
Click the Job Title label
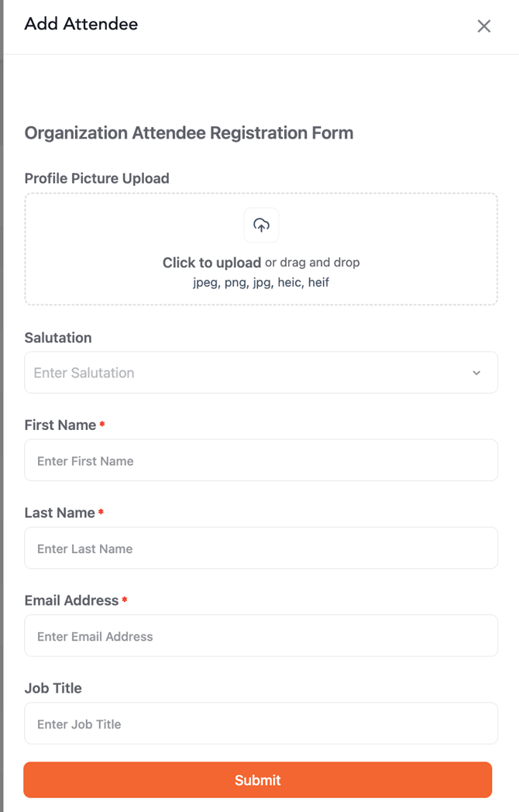point(53,688)
